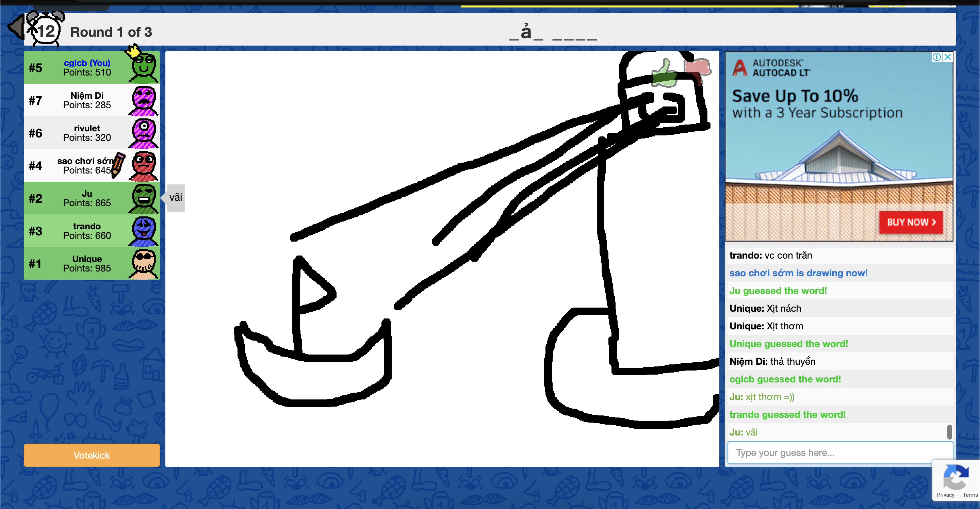Click the pencil drawing indicator icon

pyautogui.click(x=118, y=165)
